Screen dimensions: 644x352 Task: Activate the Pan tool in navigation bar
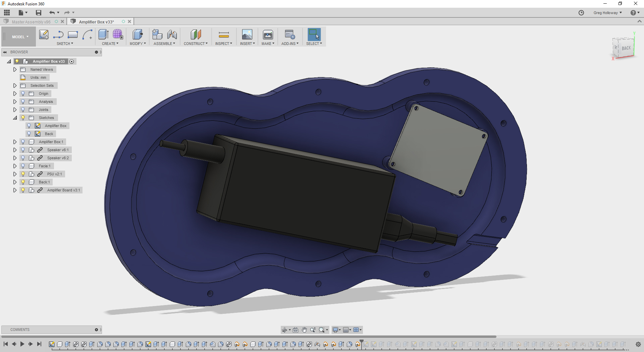click(304, 330)
